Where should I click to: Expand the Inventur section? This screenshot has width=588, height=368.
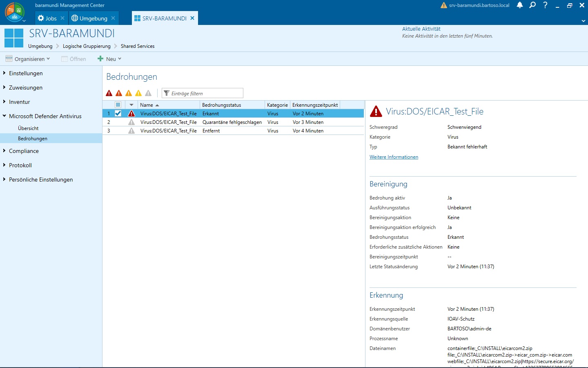click(x=4, y=102)
